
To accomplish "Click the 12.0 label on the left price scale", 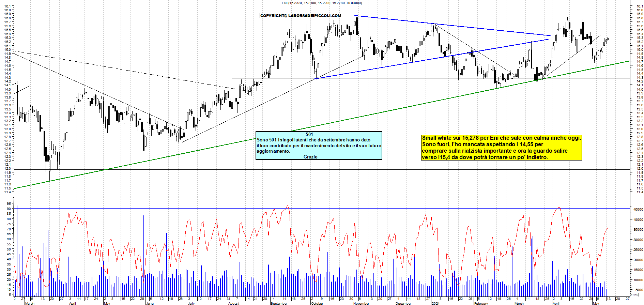I will [x=7, y=169].
